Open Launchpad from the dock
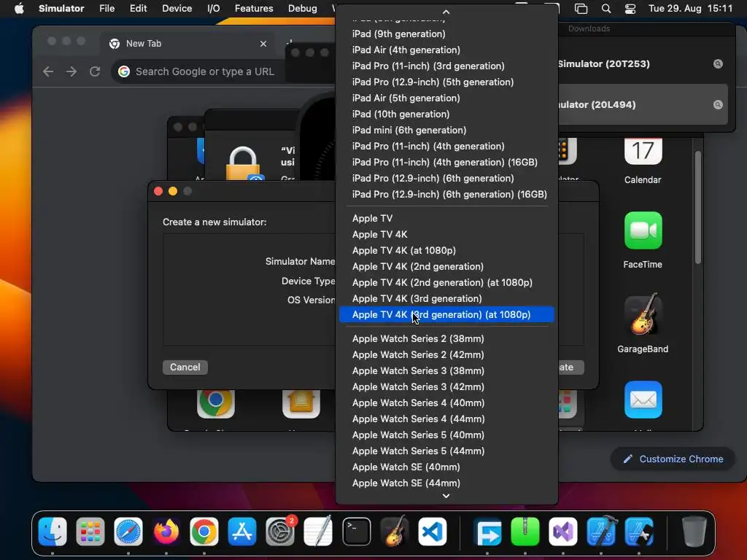The width and height of the screenshot is (747, 560). point(90,532)
